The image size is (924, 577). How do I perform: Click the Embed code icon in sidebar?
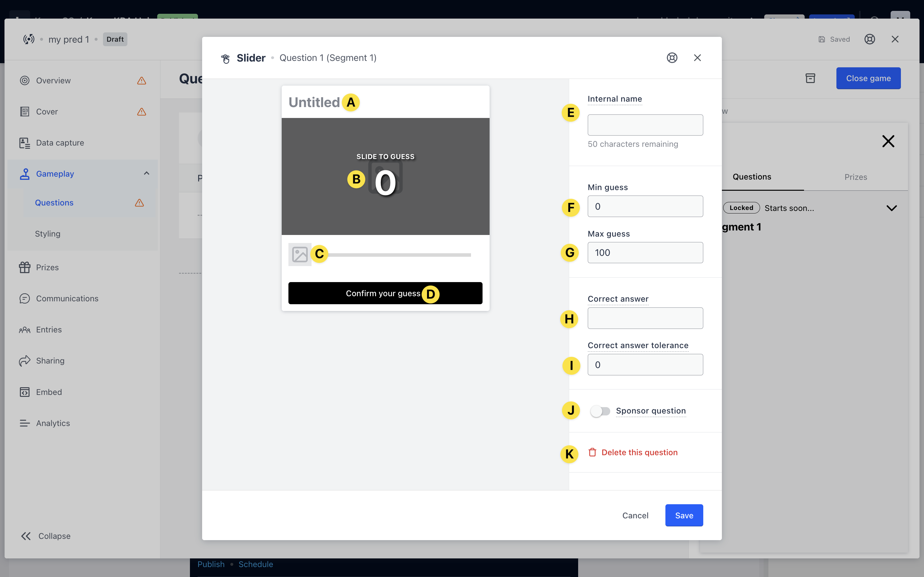25,392
